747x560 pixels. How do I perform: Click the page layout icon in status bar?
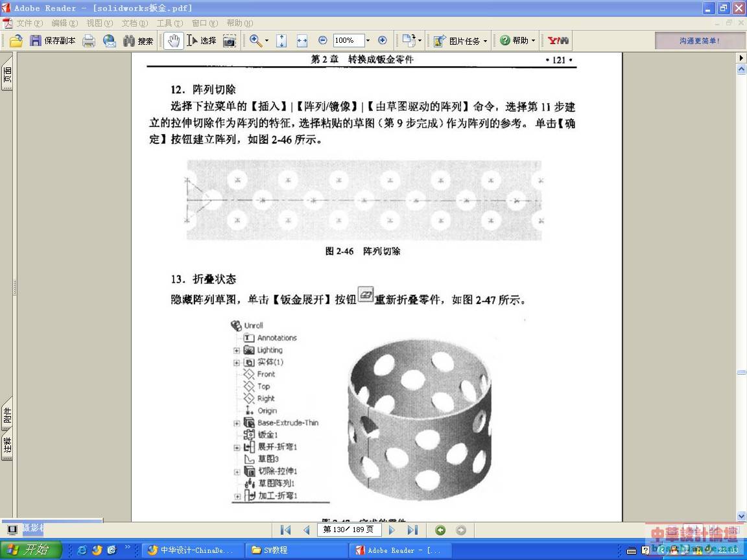click(x=12, y=530)
